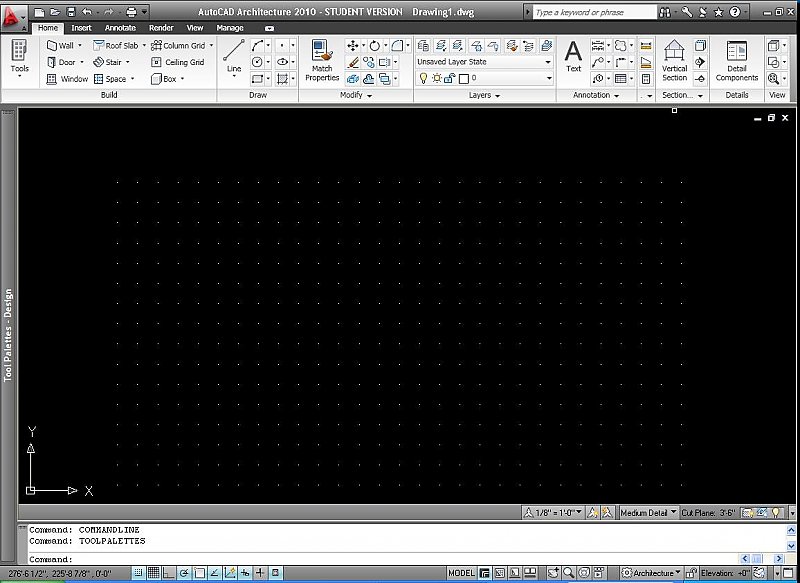Switch to the View ribbon tab

(x=195, y=28)
